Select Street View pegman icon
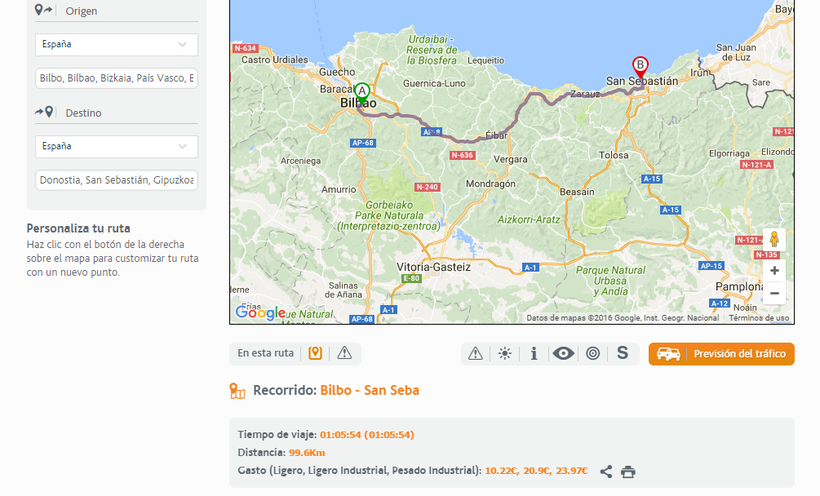The width and height of the screenshot is (820, 496). point(774,240)
